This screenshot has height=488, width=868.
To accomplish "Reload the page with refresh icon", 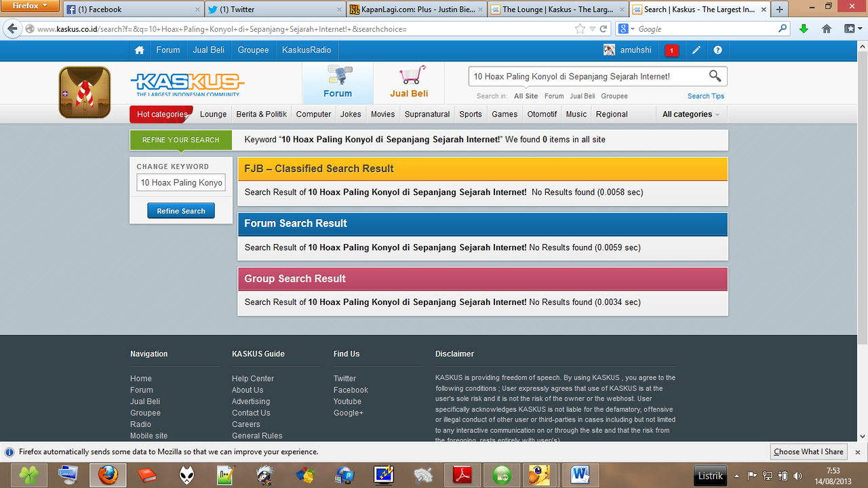I will [603, 29].
